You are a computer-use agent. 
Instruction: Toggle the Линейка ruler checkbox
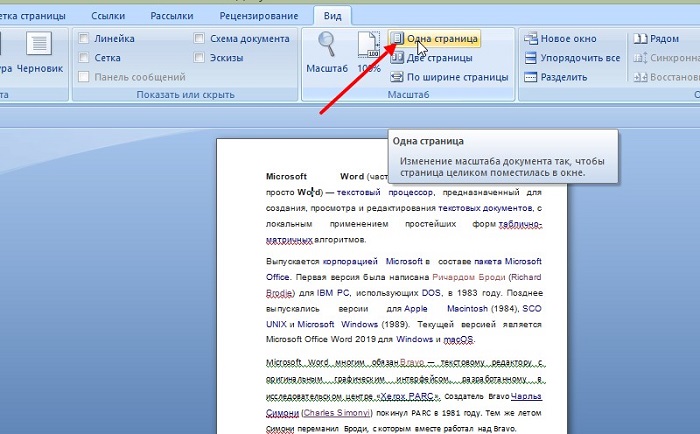tap(83, 38)
